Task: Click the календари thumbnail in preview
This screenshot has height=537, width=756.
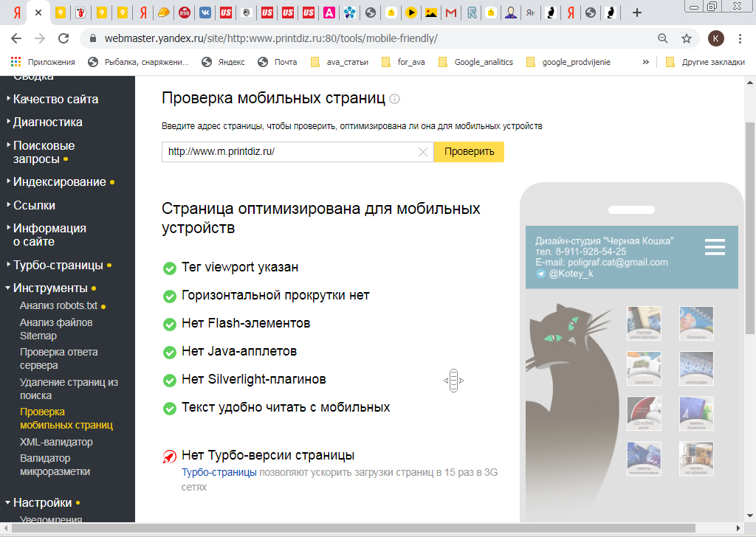Action: click(x=696, y=368)
